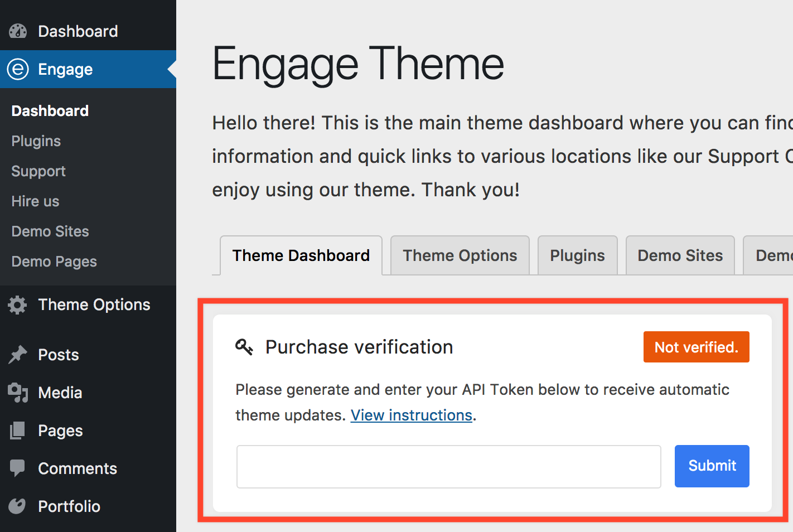The height and width of the screenshot is (532, 793).
Task: Click the Comments speech bubble icon
Action: point(18,468)
